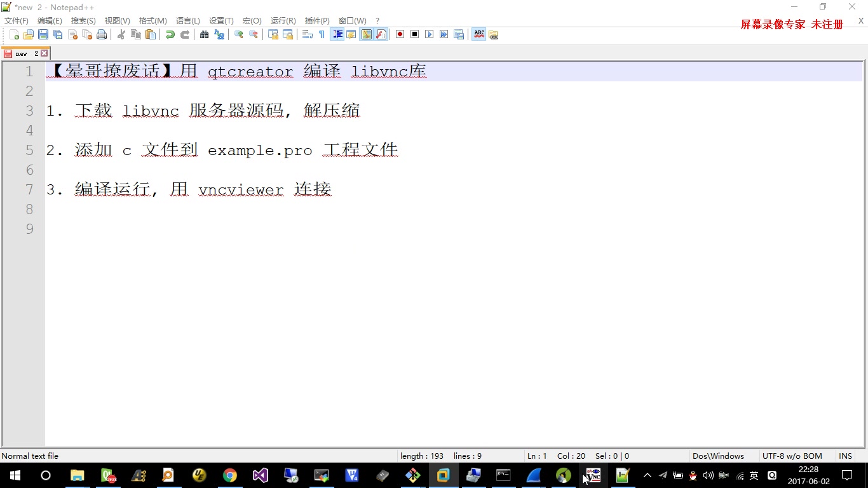Open the 运行(R) menu
The height and width of the screenshot is (488, 868).
click(283, 21)
